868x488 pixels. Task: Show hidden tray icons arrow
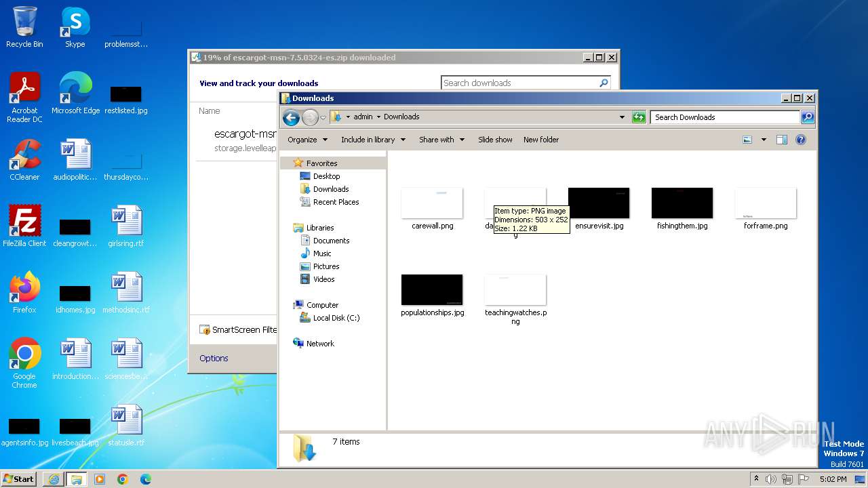click(756, 479)
